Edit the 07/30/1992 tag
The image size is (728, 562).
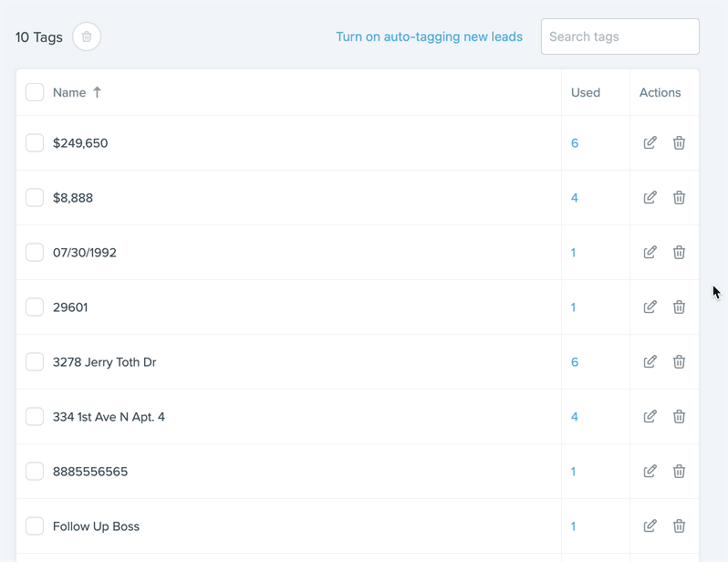click(x=650, y=253)
